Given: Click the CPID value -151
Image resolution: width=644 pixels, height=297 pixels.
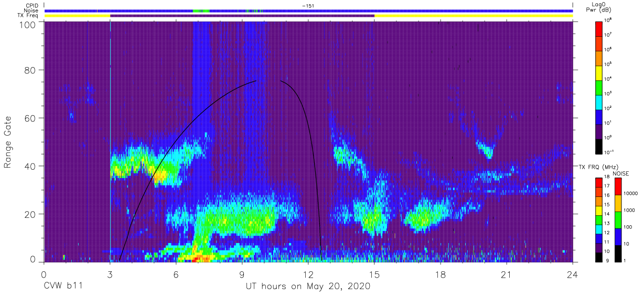Looking at the screenshot, I should click(x=308, y=6).
